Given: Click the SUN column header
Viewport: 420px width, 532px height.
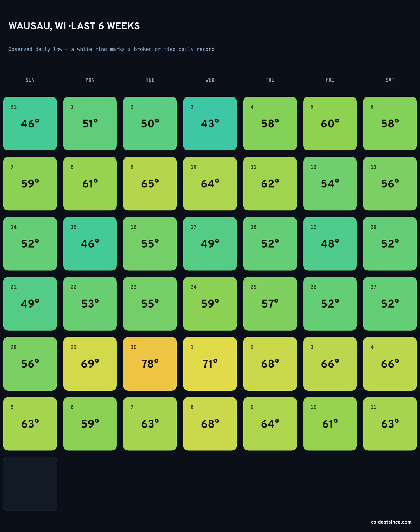Looking at the screenshot, I should (x=30, y=80).
